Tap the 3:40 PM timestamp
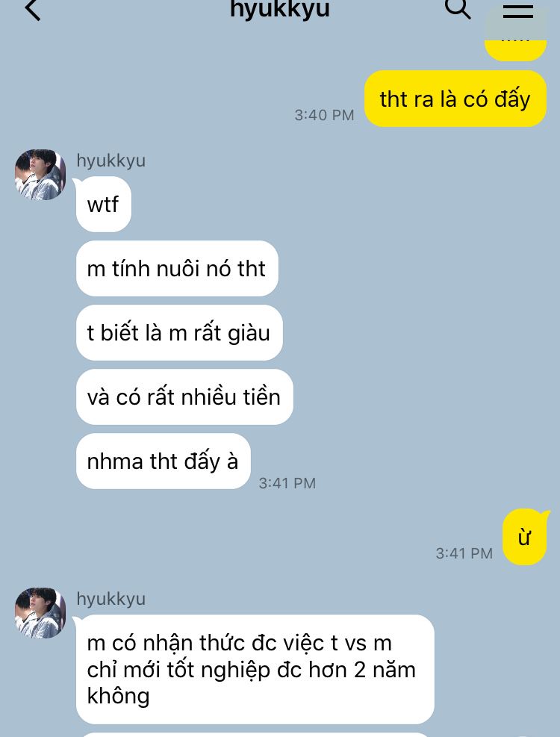 click(x=325, y=115)
